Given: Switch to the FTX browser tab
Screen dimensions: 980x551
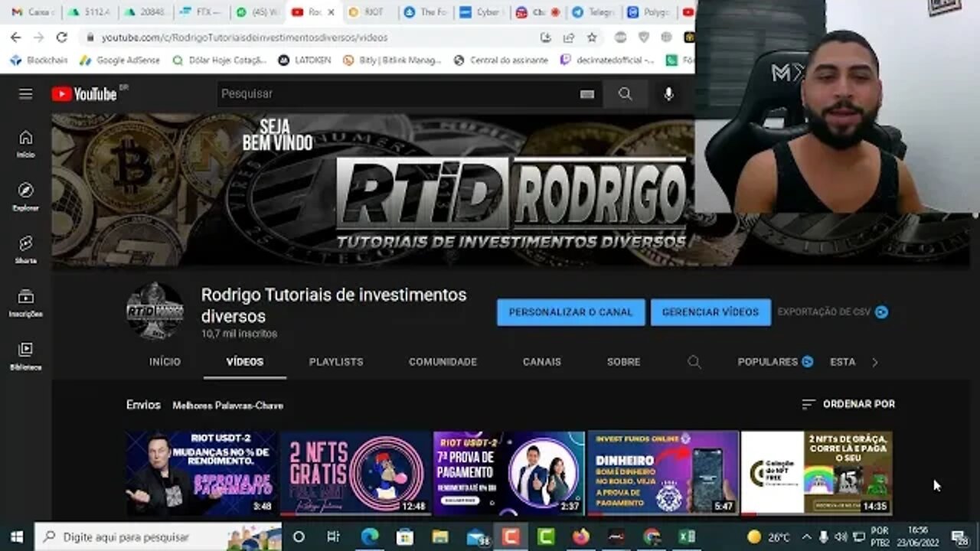Looking at the screenshot, I should click(x=199, y=12).
